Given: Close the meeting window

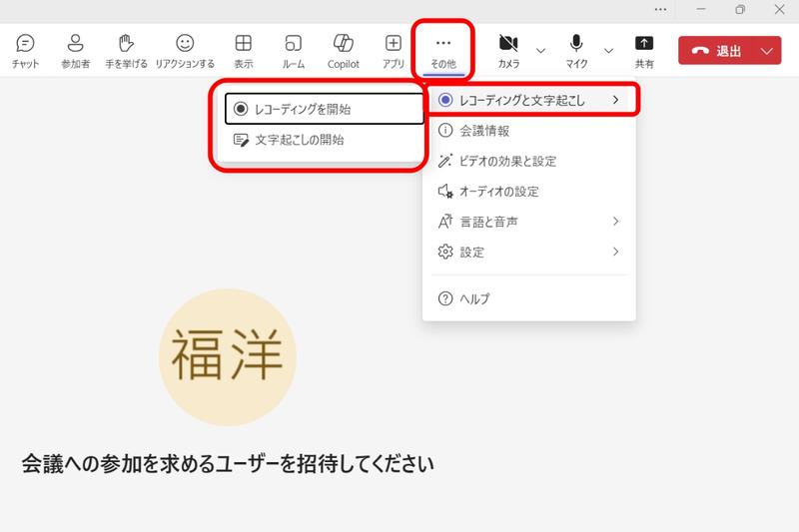Looking at the screenshot, I should tap(779, 9).
